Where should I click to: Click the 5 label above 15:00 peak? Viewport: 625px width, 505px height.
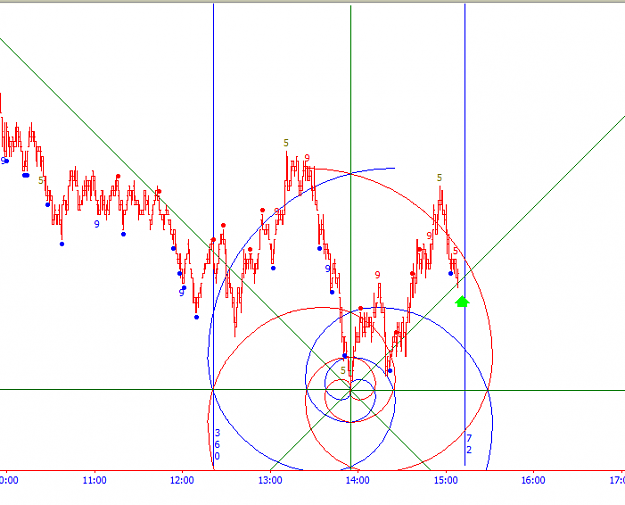click(439, 178)
